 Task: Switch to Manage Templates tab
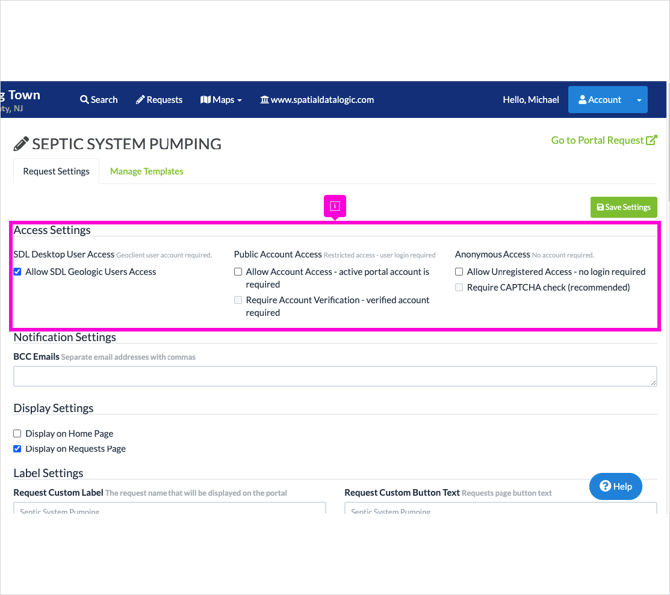click(x=147, y=171)
